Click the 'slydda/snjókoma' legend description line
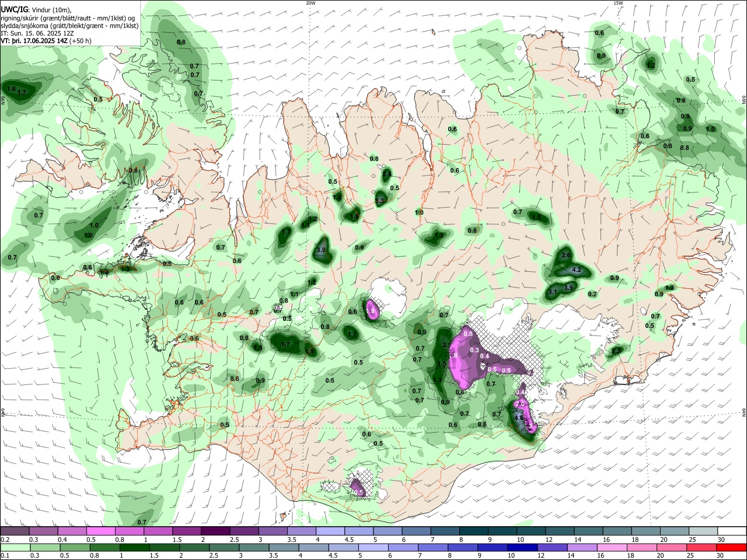747x560 pixels. (x=69, y=26)
